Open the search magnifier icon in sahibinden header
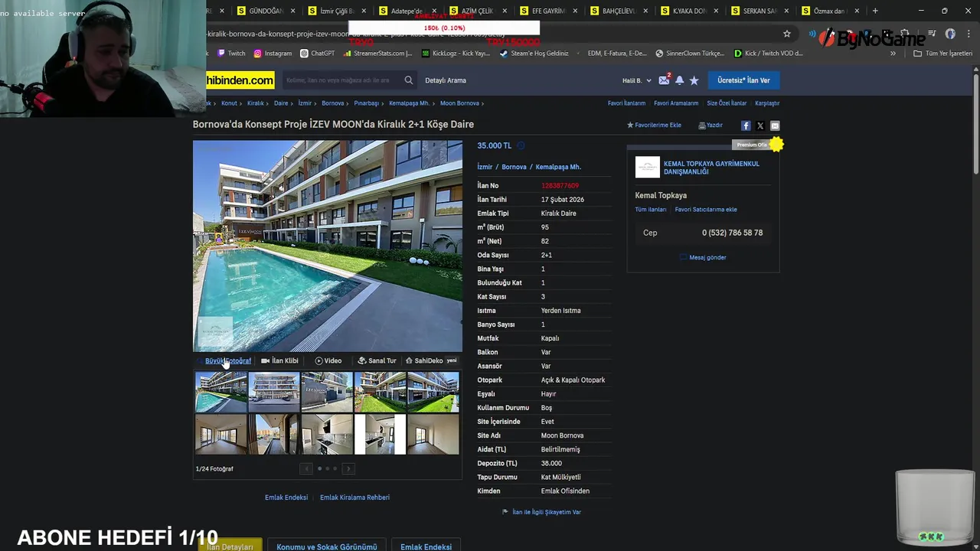The height and width of the screenshot is (551, 980). click(x=409, y=80)
